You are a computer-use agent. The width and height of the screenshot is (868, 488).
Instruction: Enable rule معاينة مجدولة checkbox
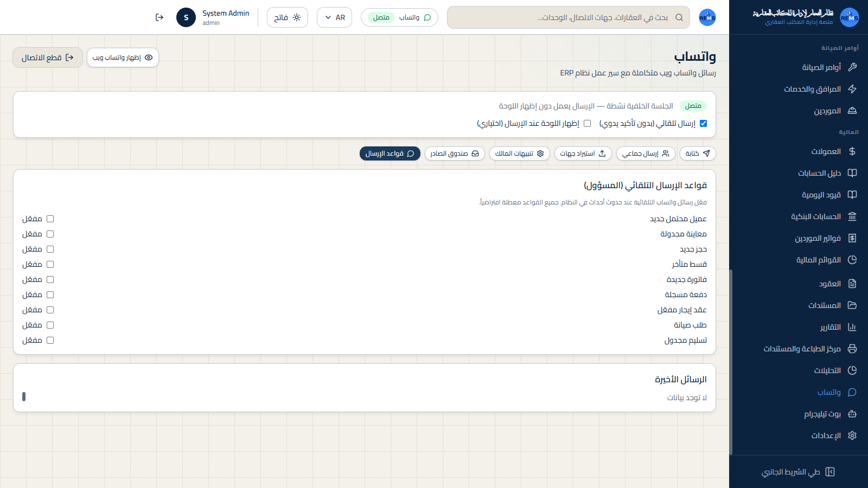pyautogui.click(x=50, y=234)
